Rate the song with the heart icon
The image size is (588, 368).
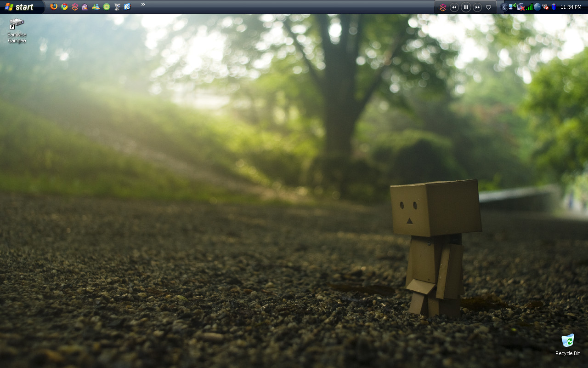(x=488, y=7)
